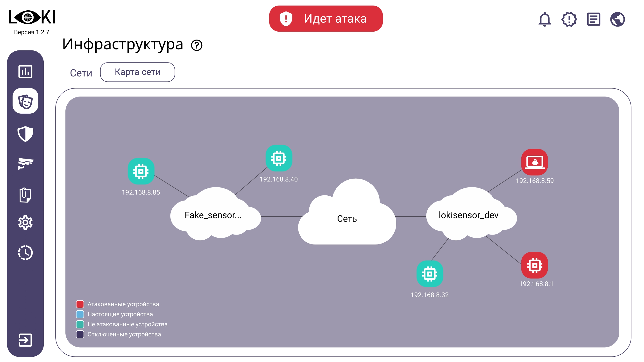Switch to the Сети tab
Viewport: 644px width, 362px height.
pos(81,73)
